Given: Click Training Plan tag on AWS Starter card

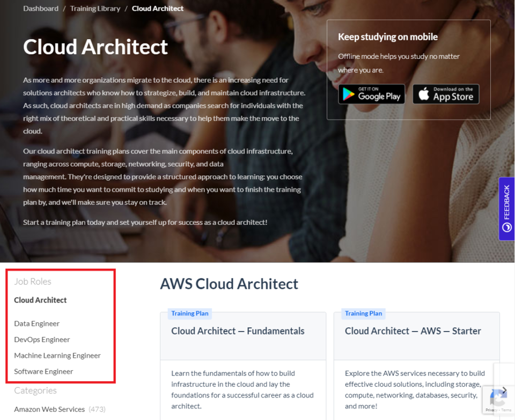Looking at the screenshot, I should click(363, 313).
